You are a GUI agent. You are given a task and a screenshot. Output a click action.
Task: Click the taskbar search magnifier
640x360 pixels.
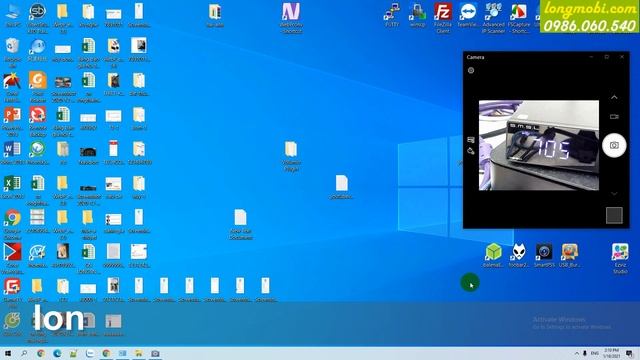(x=24, y=353)
